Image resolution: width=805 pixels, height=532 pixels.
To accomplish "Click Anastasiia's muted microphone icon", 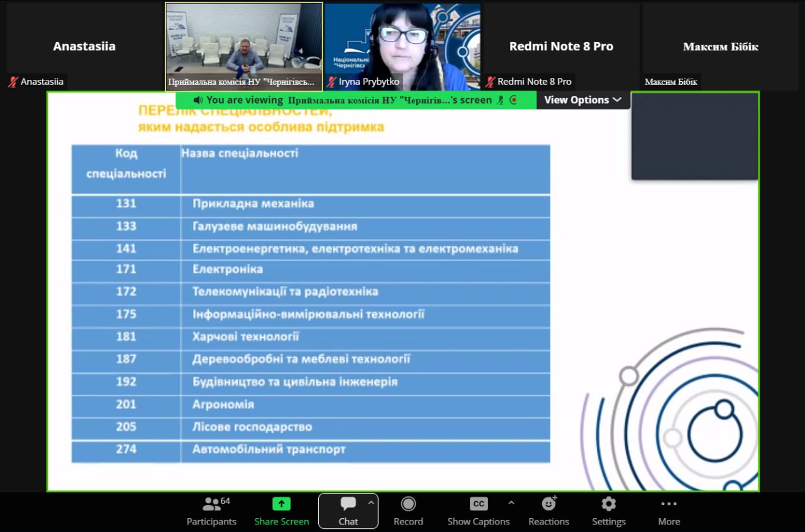I will (13, 82).
